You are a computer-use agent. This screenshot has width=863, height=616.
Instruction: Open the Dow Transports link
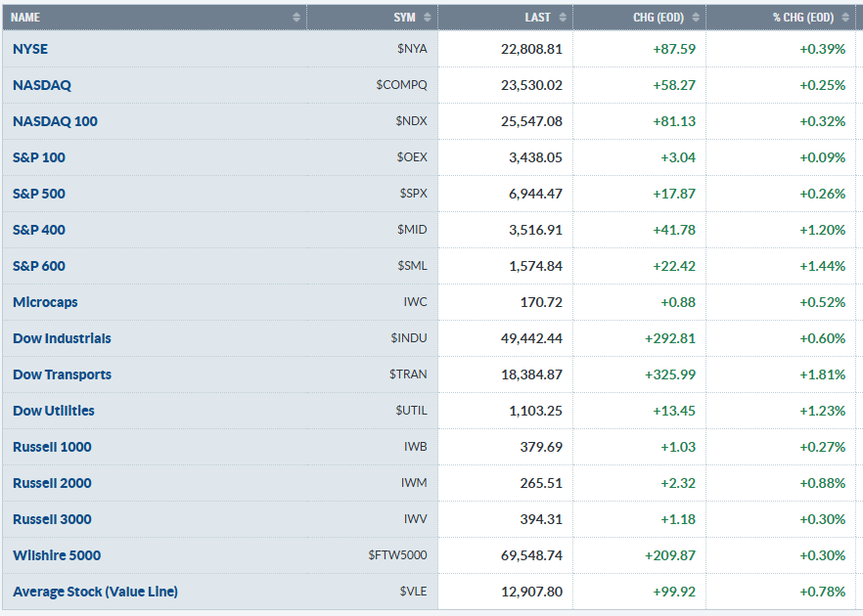tap(62, 374)
